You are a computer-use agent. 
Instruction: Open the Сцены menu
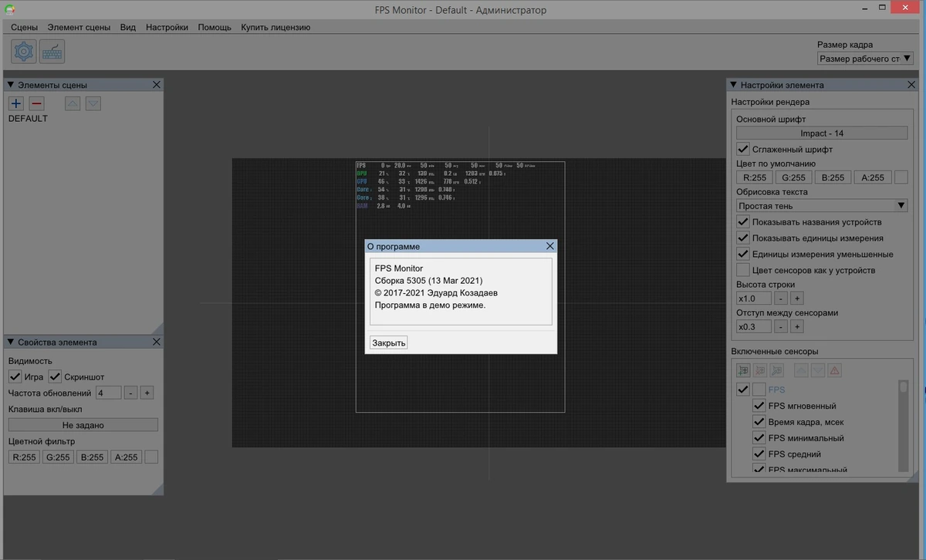[24, 27]
